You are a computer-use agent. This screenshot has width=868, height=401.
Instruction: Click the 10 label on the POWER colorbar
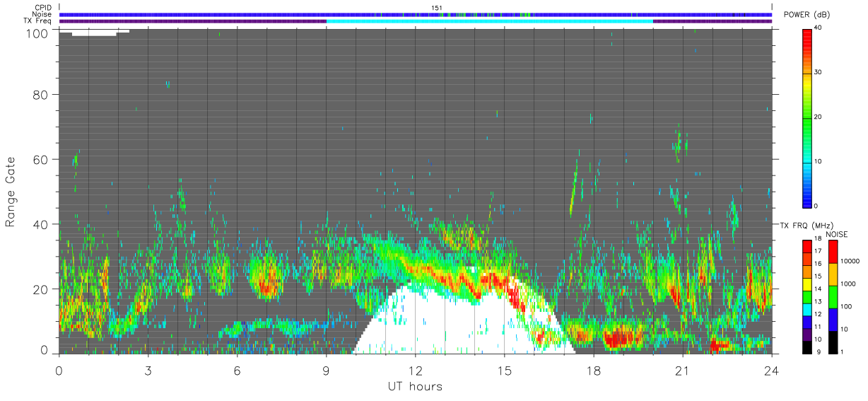817,161
